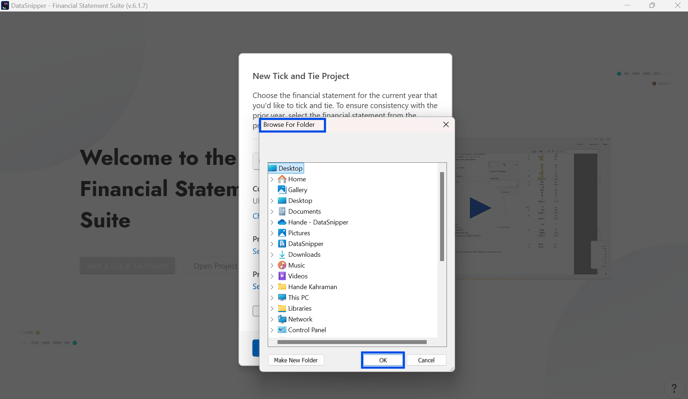The height and width of the screenshot is (399, 688).
Task: Click the Pictures folder icon
Action: (282, 233)
